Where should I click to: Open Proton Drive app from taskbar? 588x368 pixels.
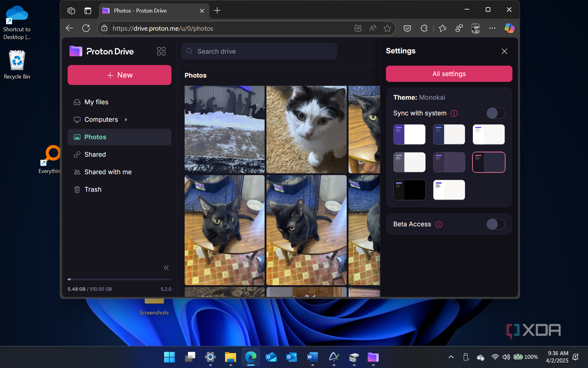(x=373, y=357)
